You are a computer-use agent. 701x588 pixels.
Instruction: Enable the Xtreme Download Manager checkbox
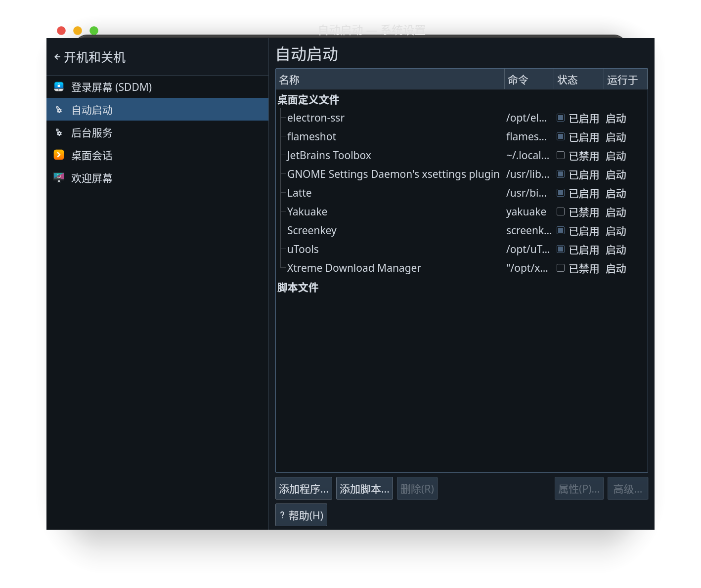coord(561,268)
